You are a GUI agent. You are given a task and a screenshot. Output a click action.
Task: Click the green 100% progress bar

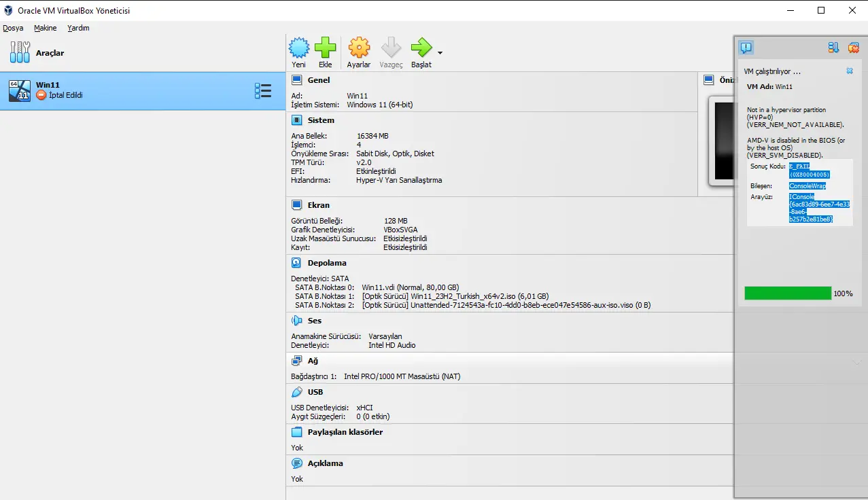click(x=788, y=293)
